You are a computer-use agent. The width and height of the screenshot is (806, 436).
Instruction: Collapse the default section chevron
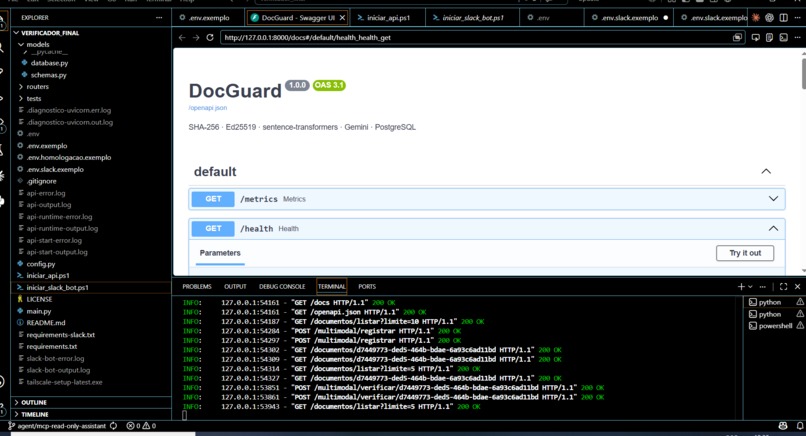point(766,171)
